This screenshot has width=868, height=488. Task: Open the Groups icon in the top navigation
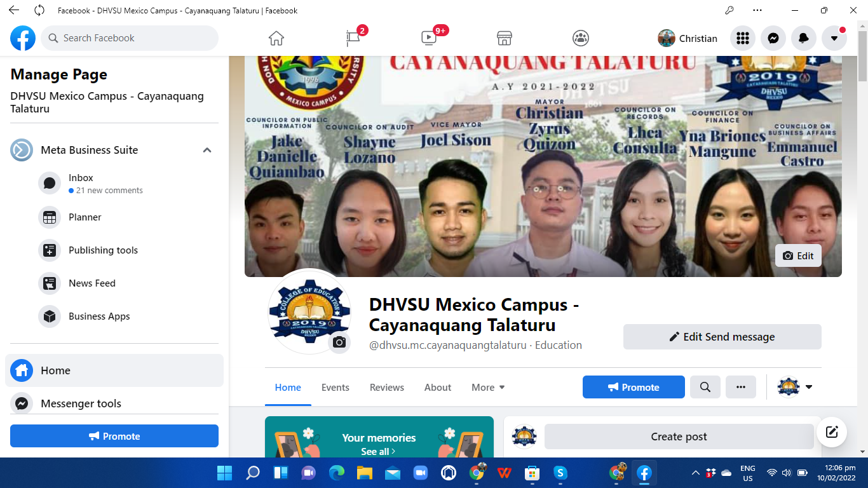(x=581, y=38)
